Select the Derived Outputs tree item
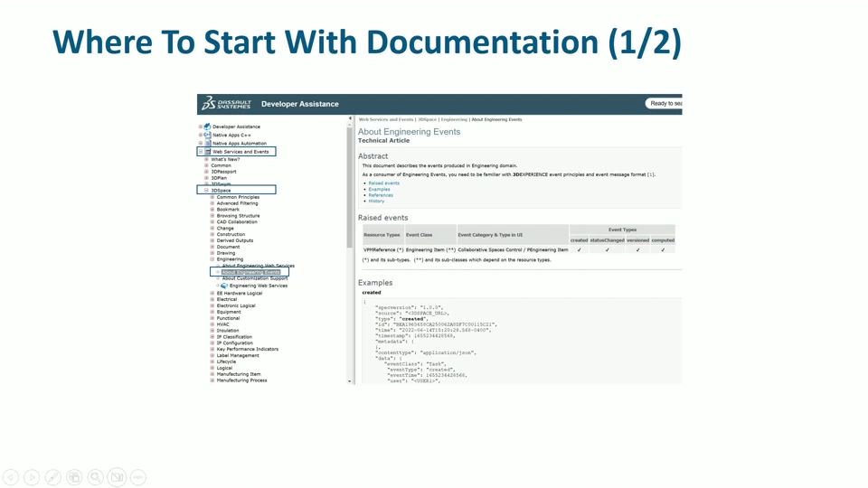Screen dimensions: 868x488 pos(235,240)
